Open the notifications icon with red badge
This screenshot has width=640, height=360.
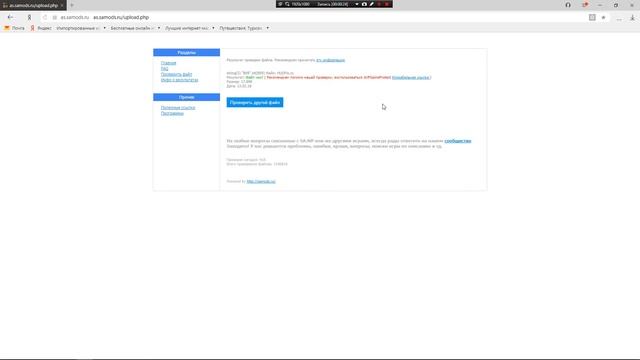coord(585,5)
